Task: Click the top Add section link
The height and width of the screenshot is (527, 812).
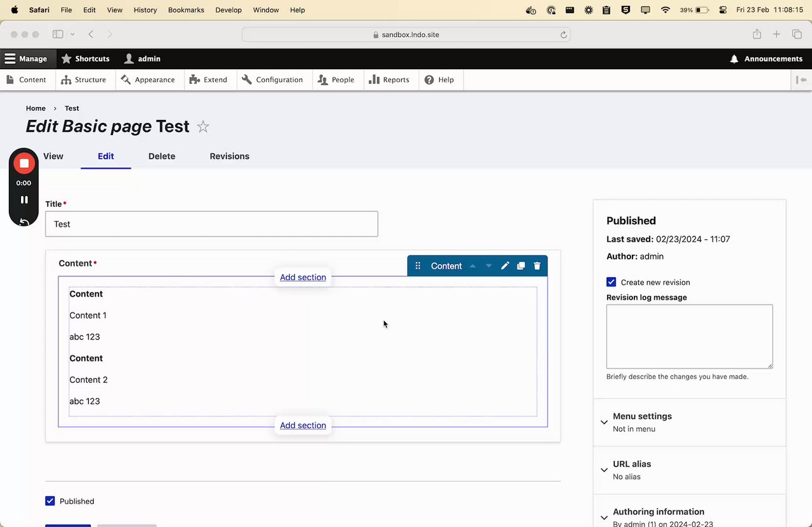Action: 303,277
